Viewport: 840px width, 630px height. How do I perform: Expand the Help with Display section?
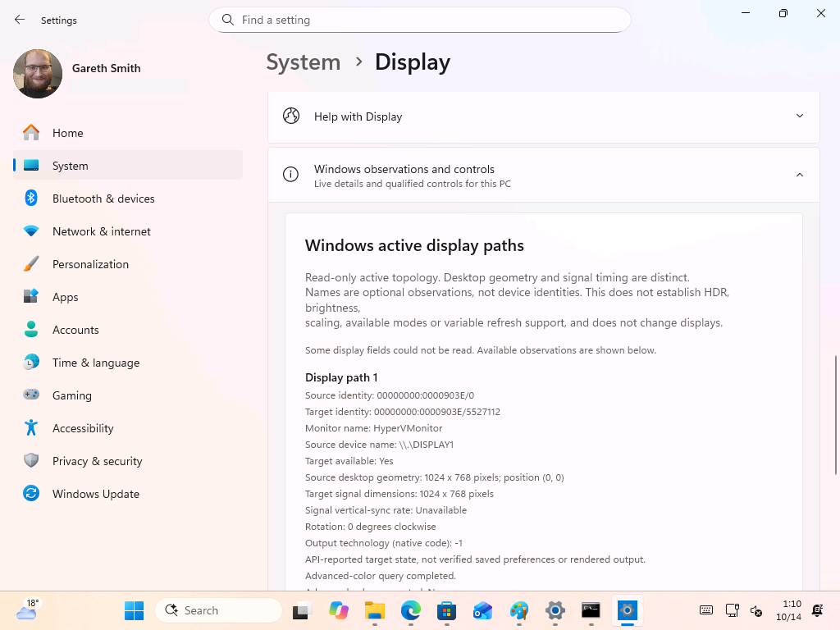pos(543,116)
